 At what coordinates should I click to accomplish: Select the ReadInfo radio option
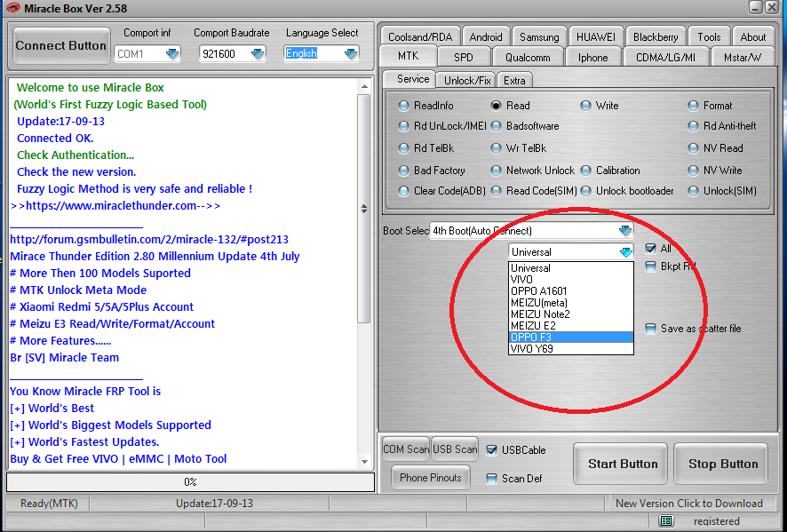pos(403,106)
